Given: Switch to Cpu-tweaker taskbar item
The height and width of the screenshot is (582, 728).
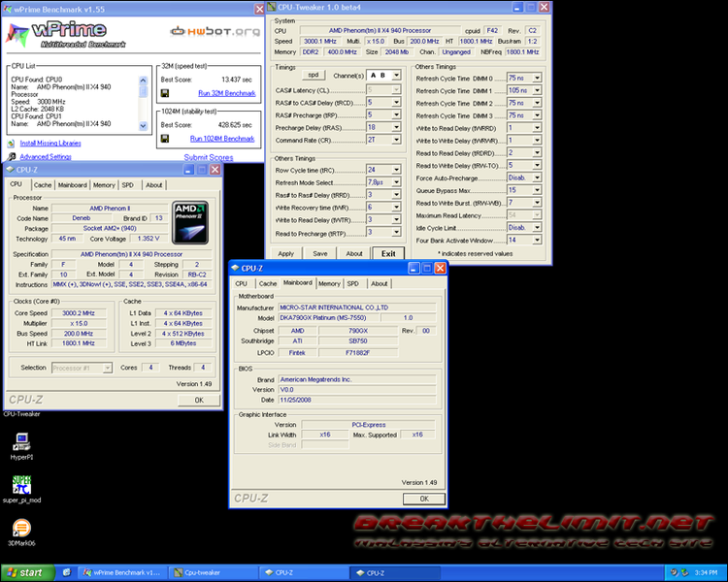Looking at the screenshot, I should tap(213, 572).
